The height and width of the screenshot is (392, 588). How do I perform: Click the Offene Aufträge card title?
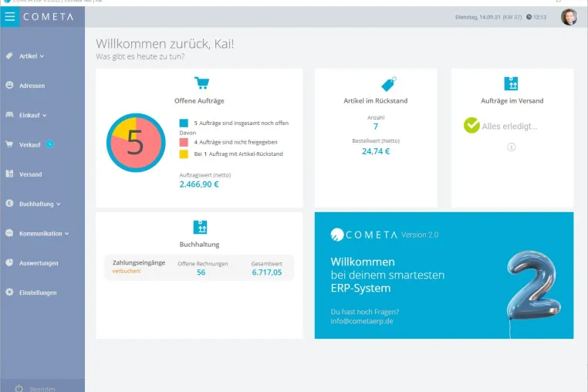(199, 100)
